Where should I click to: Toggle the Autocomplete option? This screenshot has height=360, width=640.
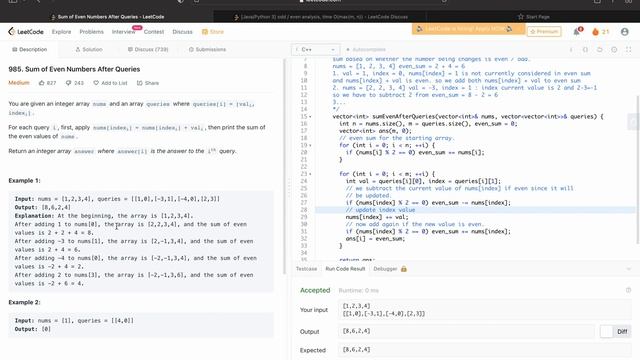tap(365, 49)
